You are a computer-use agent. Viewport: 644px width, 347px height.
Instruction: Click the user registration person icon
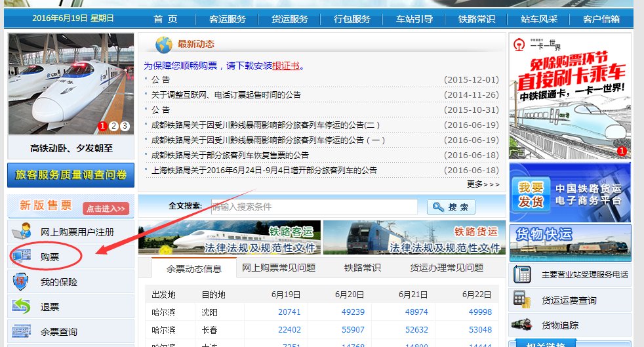(x=22, y=231)
